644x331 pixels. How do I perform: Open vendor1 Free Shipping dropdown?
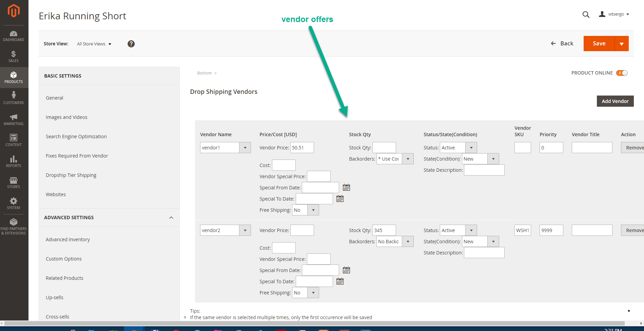[306, 210]
